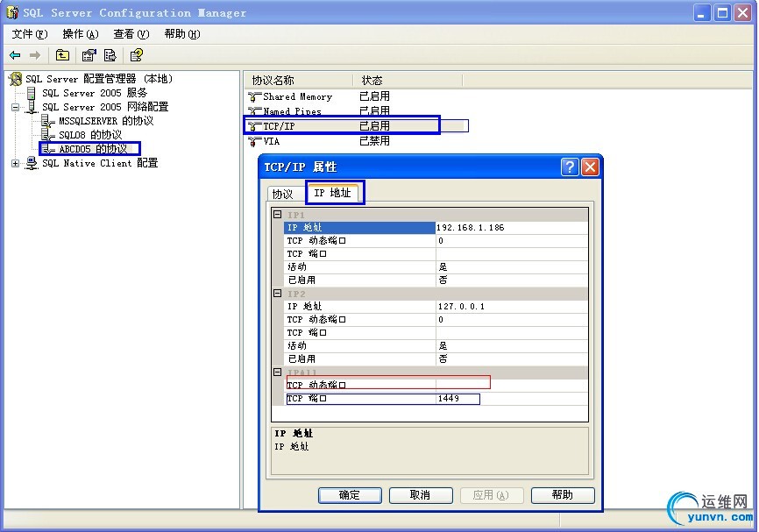This screenshot has width=759, height=532.
Task: Click the IP2 address value 127.0.0.1
Action: click(512, 307)
